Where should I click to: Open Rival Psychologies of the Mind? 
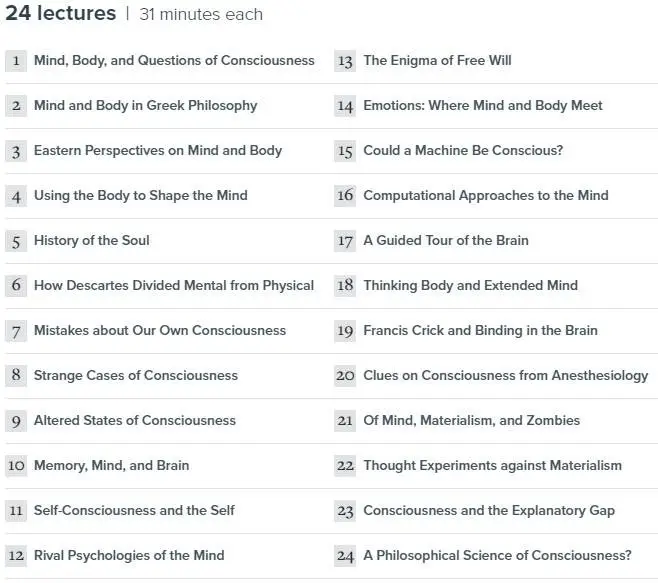point(129,556)
